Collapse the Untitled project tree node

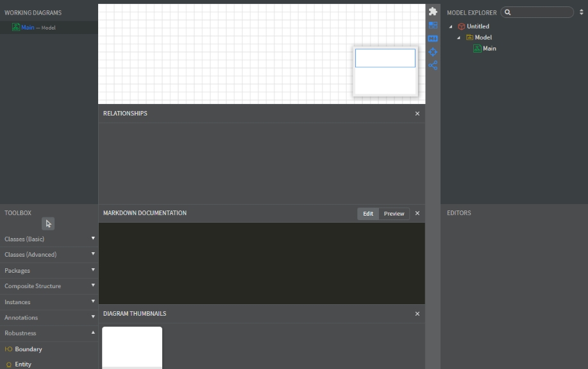(x=451, y=26)
